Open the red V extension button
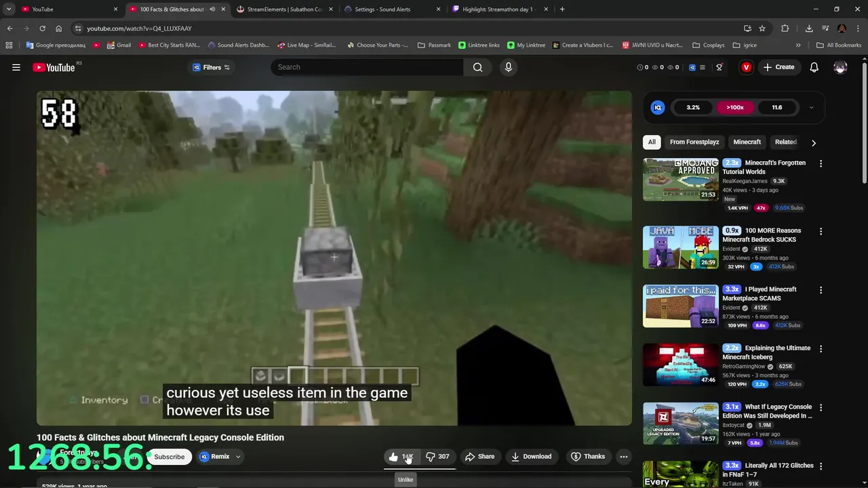Screen dimensions: 868x488 pyautogui.click(x=746, y=67)
